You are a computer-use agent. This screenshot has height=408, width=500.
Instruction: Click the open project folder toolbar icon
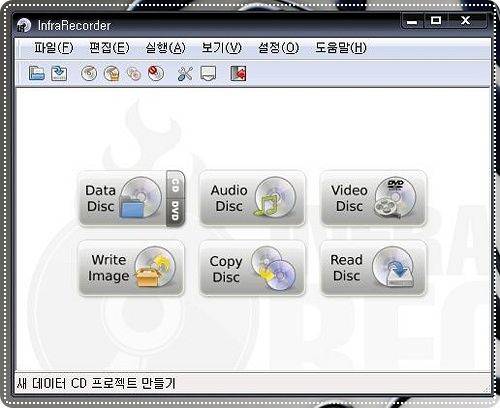[x=37, y=73]
